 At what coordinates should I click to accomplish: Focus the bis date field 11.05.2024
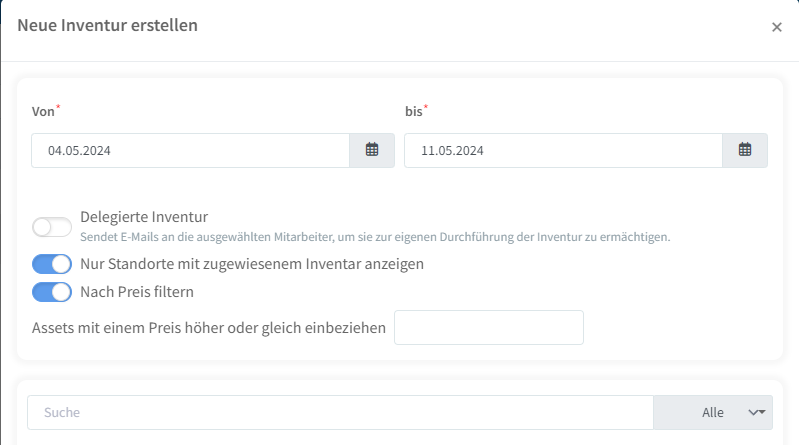(x=564, y=150)
